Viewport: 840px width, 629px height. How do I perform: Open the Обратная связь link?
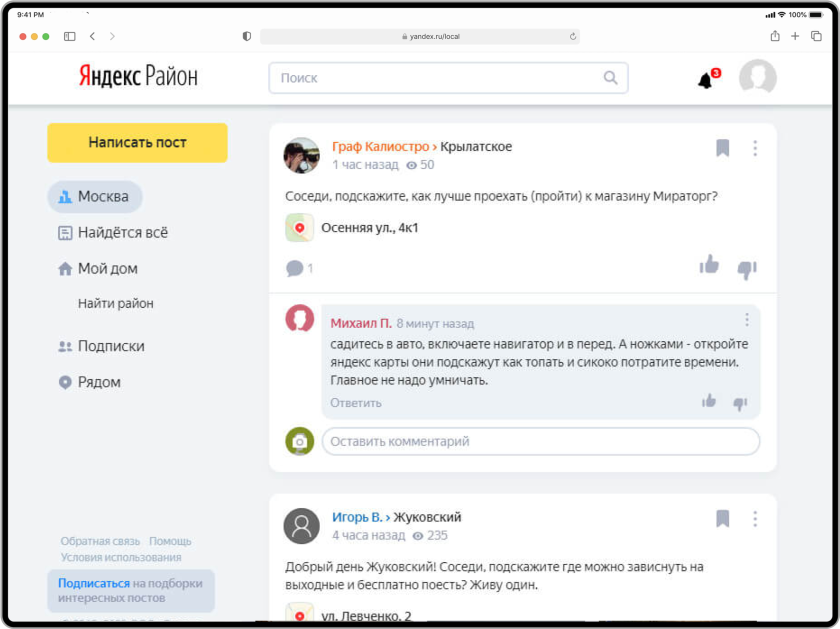click(100, 541)
